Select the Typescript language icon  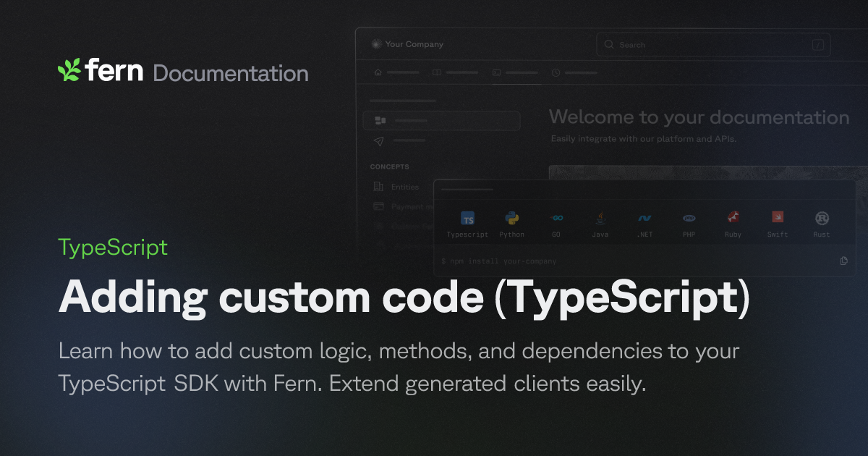[468, 219]
